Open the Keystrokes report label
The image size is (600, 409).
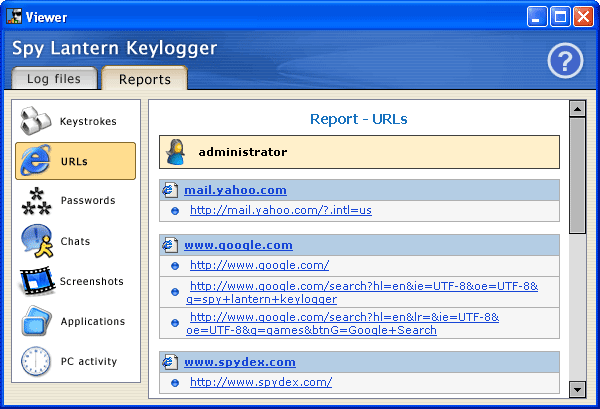coord(88,121)
